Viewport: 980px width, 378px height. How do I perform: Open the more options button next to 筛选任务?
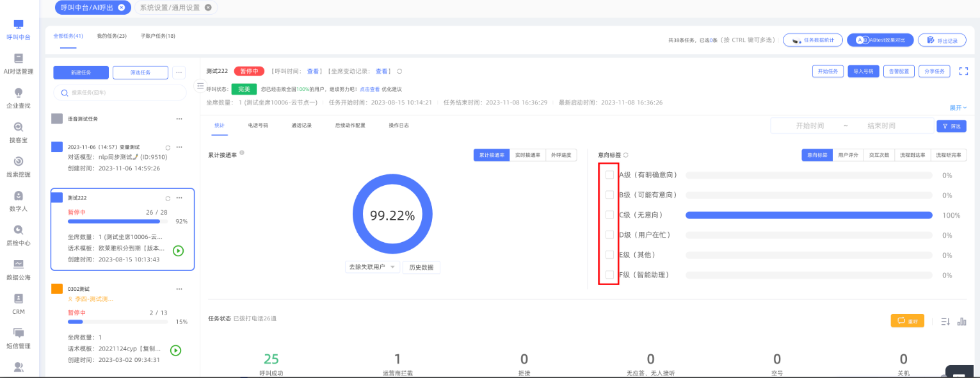(179, 72)
